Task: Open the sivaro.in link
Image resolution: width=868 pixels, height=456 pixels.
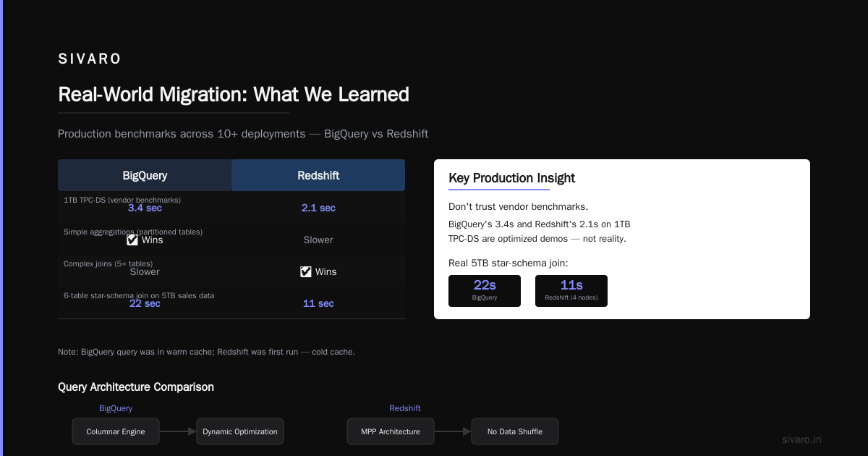Action: (802, 439)
